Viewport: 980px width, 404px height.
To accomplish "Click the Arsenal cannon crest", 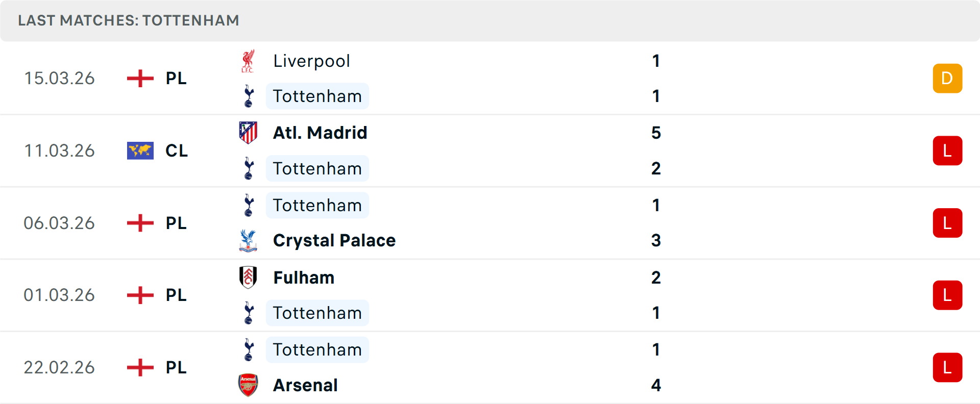I will tap(249, 385).
